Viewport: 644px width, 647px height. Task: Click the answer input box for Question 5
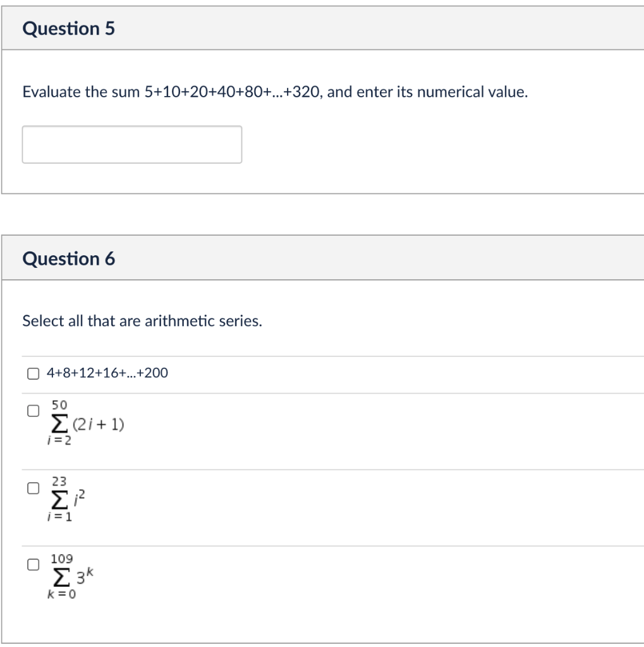131,144
